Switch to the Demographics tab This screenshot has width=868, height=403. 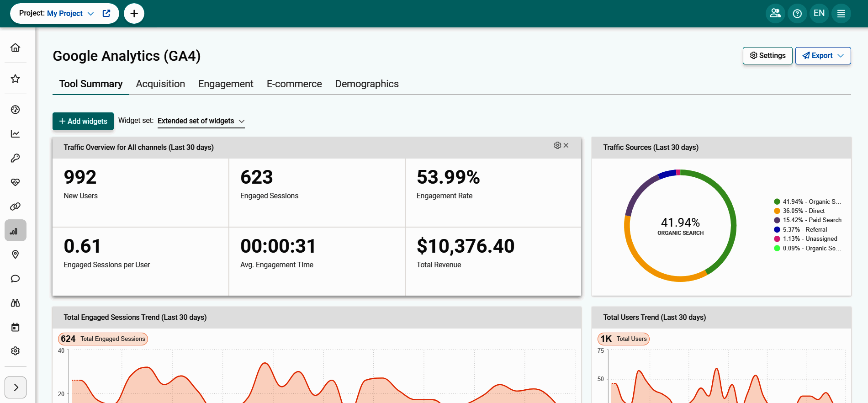click(x=367, y=84)
